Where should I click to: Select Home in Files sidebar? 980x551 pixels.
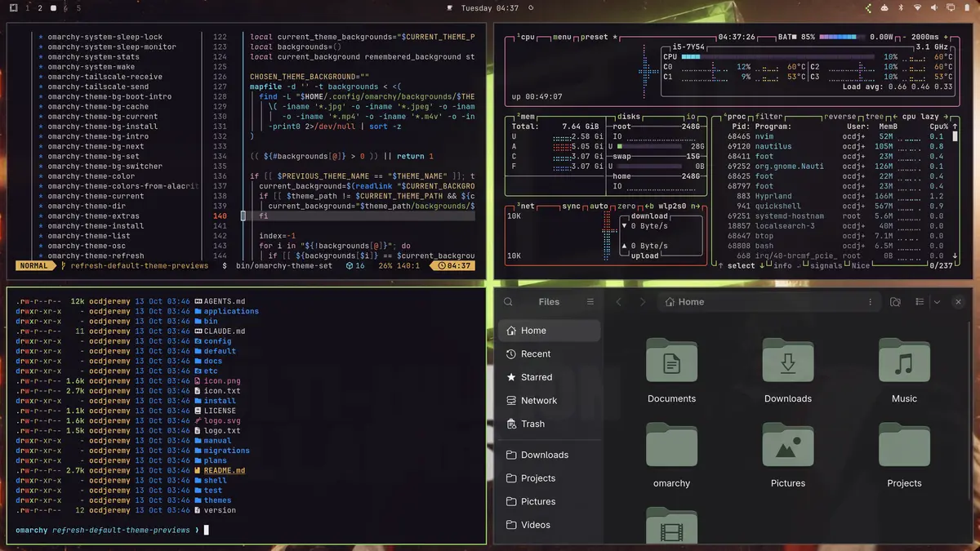click(549, 331)
